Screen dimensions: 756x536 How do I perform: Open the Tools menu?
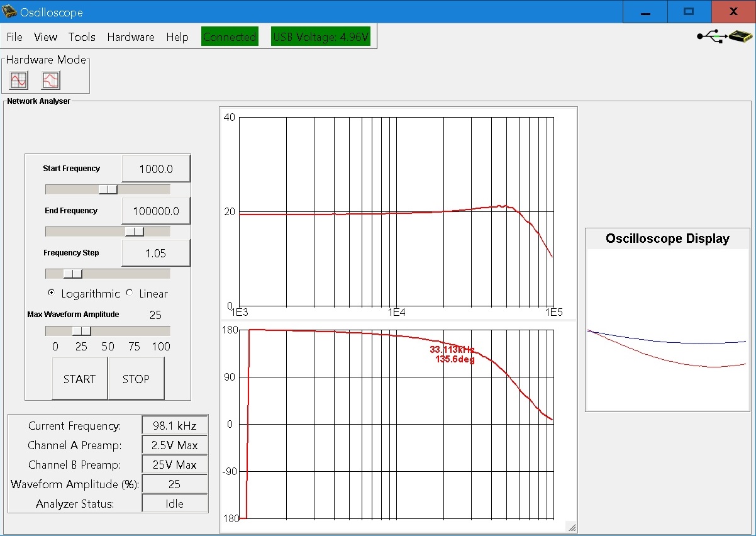coord(82,37)
